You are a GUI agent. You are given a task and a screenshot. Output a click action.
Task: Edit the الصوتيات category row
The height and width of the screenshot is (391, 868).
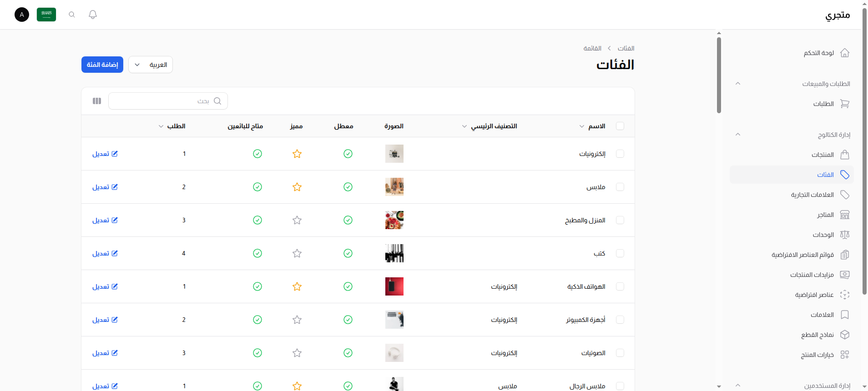(105, 353)
